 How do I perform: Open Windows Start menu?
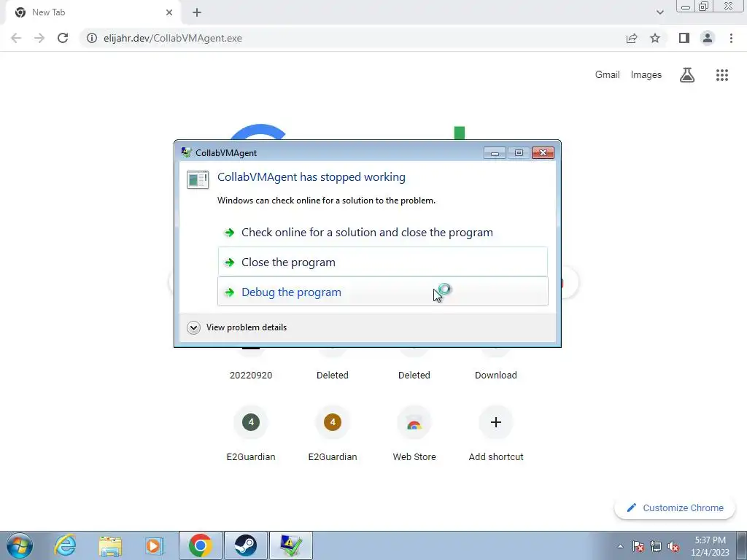[x=20, y=545]
